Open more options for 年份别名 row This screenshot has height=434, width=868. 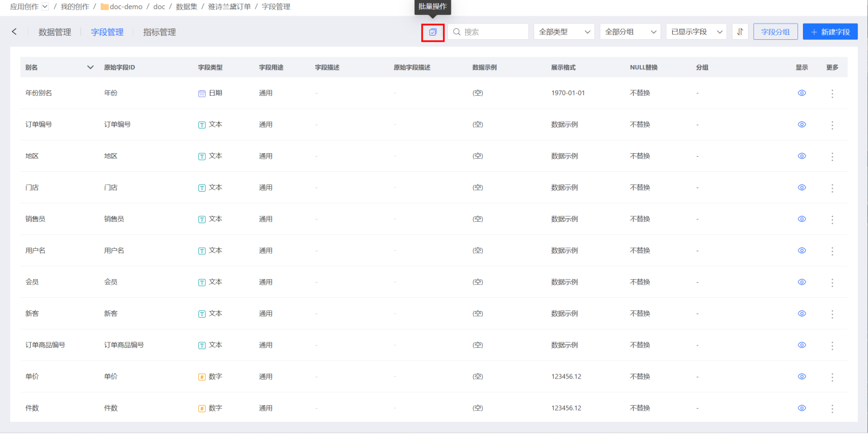[832, 93]
